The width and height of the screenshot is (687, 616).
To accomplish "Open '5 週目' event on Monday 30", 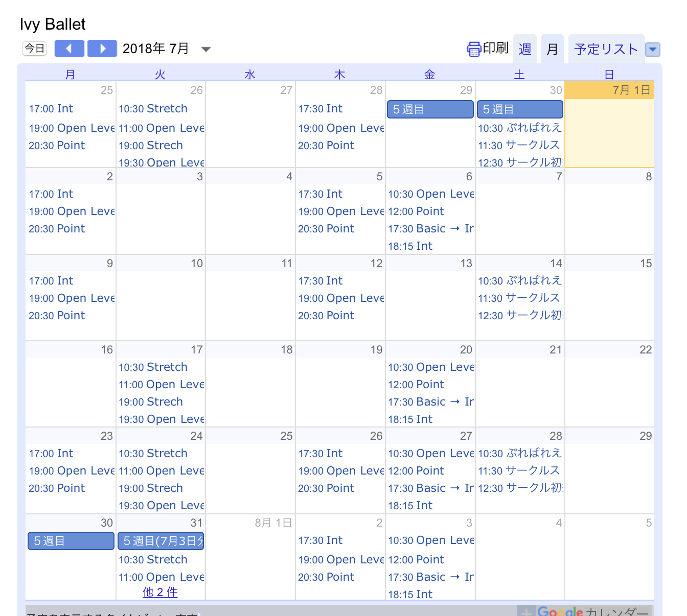I will pyautogui.click(x=71, y=541).
